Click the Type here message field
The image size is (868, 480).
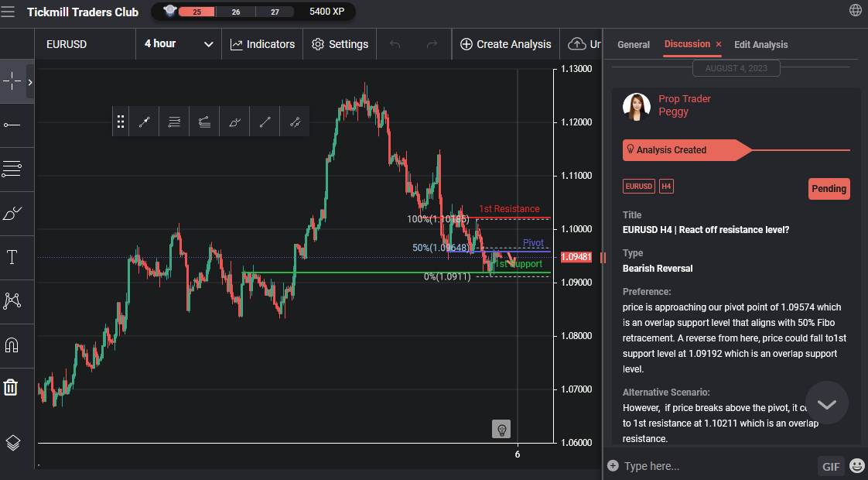[717, 466]
